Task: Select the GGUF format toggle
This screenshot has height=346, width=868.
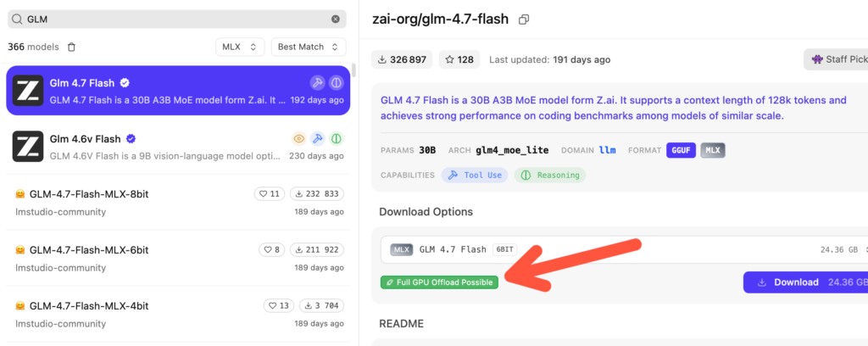Action: (682, 150)
